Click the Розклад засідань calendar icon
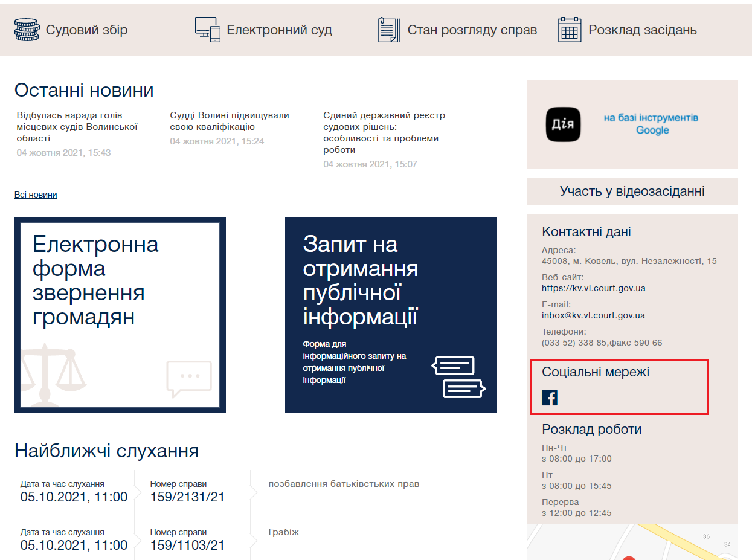This screenshot has width=752, height=560. [x=569, y=30]
